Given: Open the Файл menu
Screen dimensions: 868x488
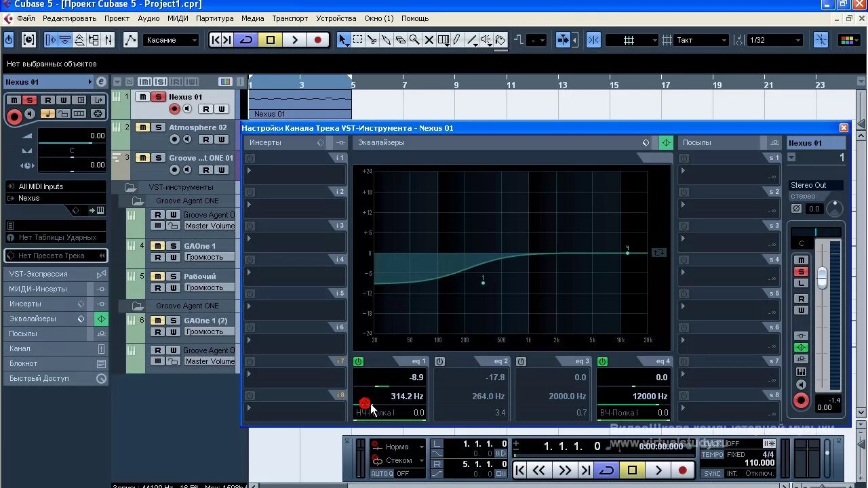Looking at the screenshot, I should coord(26,18).
